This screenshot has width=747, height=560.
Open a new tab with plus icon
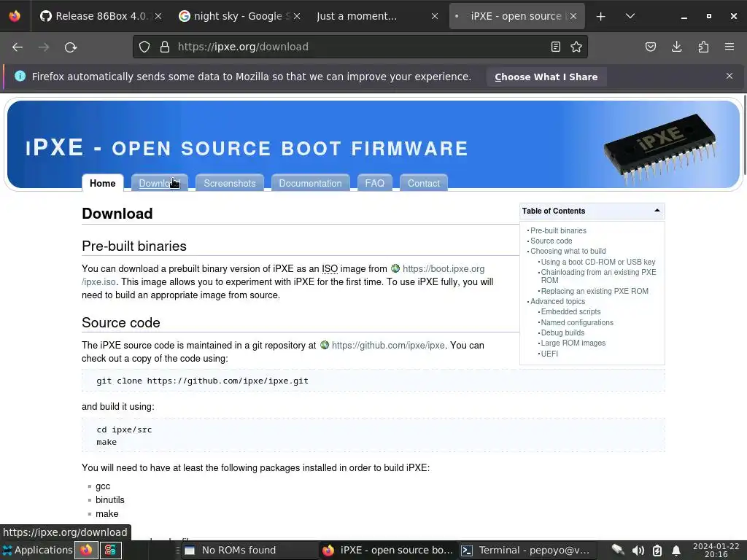click(601, 16)
